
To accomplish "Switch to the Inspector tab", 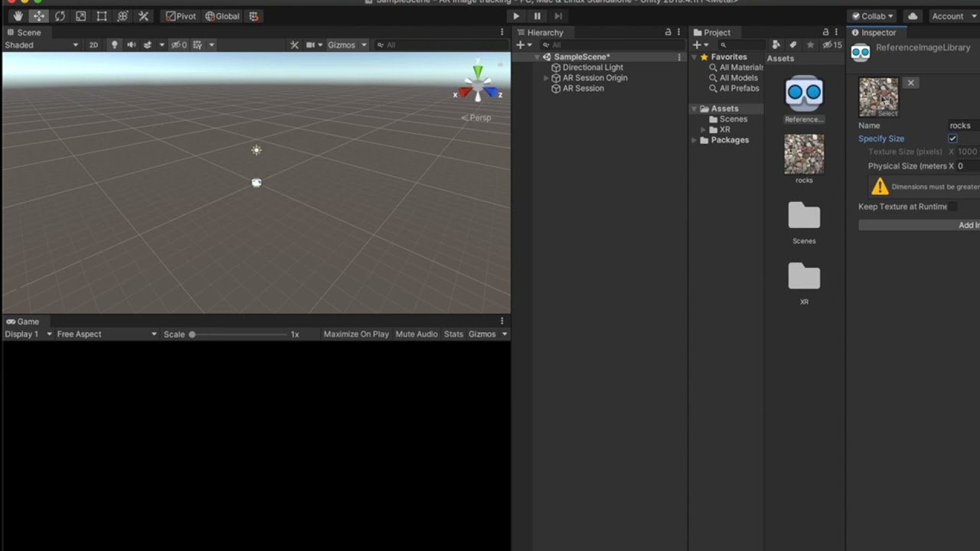I will click(874, 32).
